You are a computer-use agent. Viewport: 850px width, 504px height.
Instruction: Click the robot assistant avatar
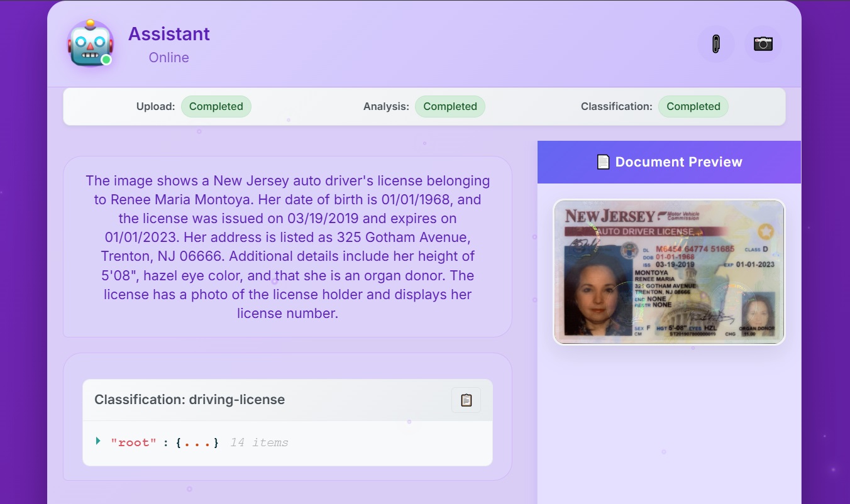pyautogui.click(x=91, y=44)
